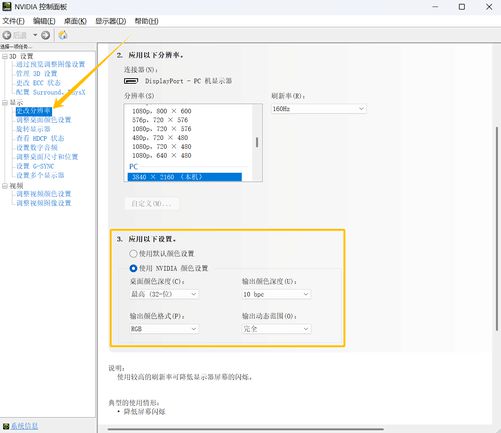Open the 刷新率 160Hz dropdown

click(319, 109)
